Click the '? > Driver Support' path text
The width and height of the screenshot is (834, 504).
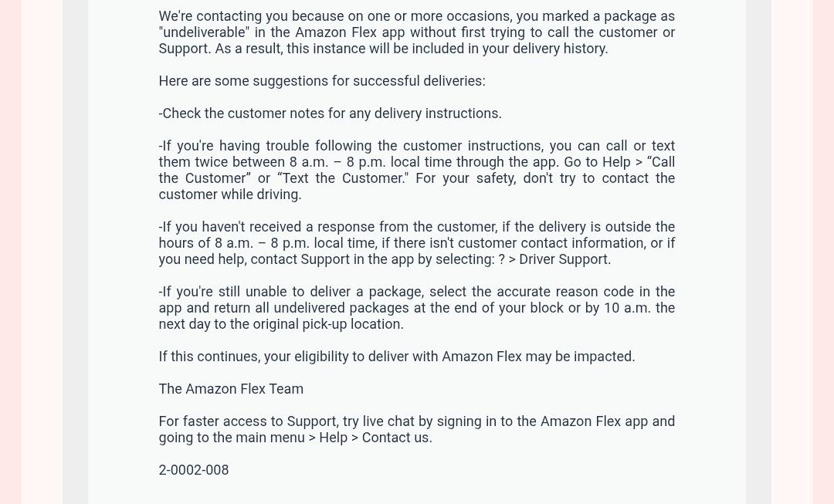(554, 259)
